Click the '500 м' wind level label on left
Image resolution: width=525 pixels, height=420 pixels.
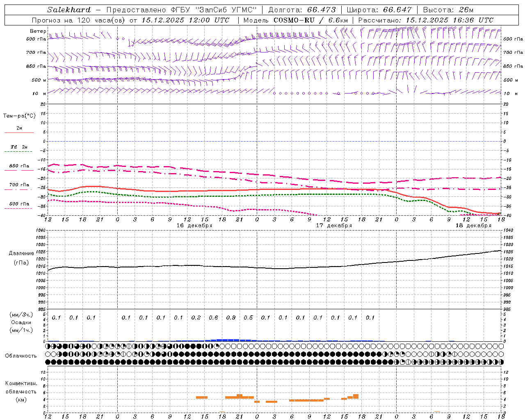coord(39,80)
